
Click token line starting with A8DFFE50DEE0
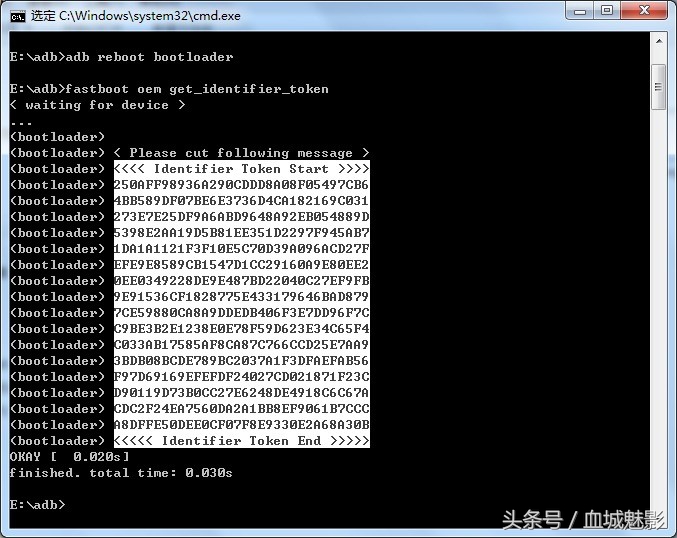[242, 424]
